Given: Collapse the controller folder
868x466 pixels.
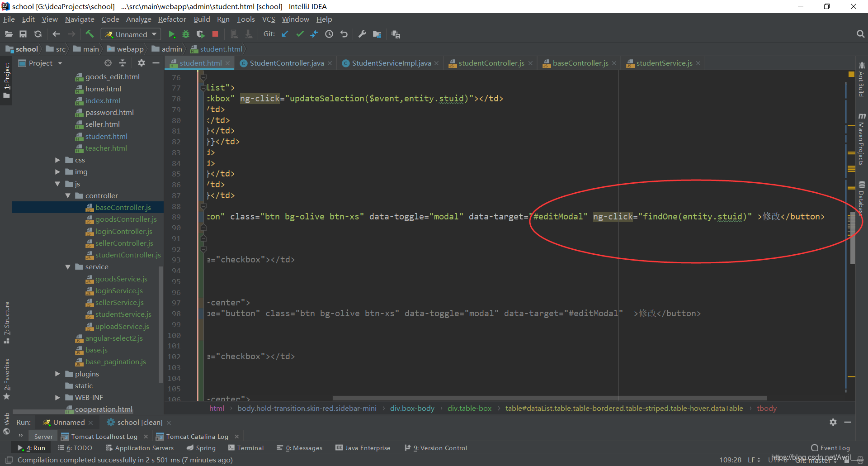Looking at the screenshot, I should tap(68, 195).
